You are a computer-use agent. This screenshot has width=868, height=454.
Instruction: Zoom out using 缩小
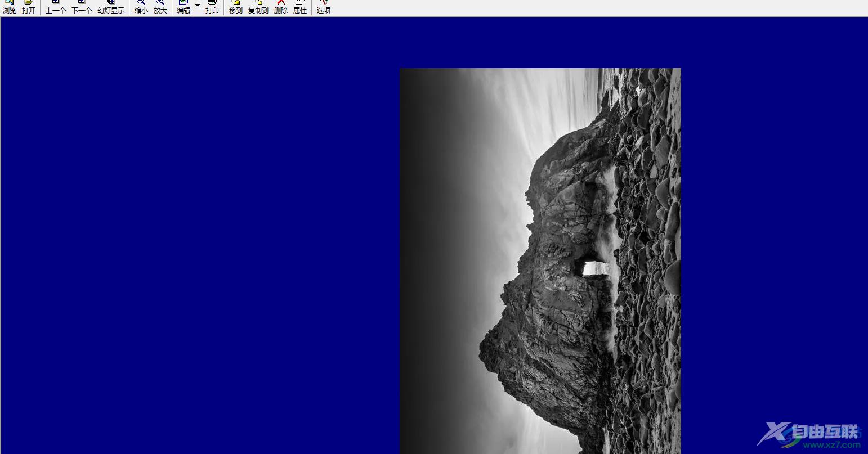point(141,7)
